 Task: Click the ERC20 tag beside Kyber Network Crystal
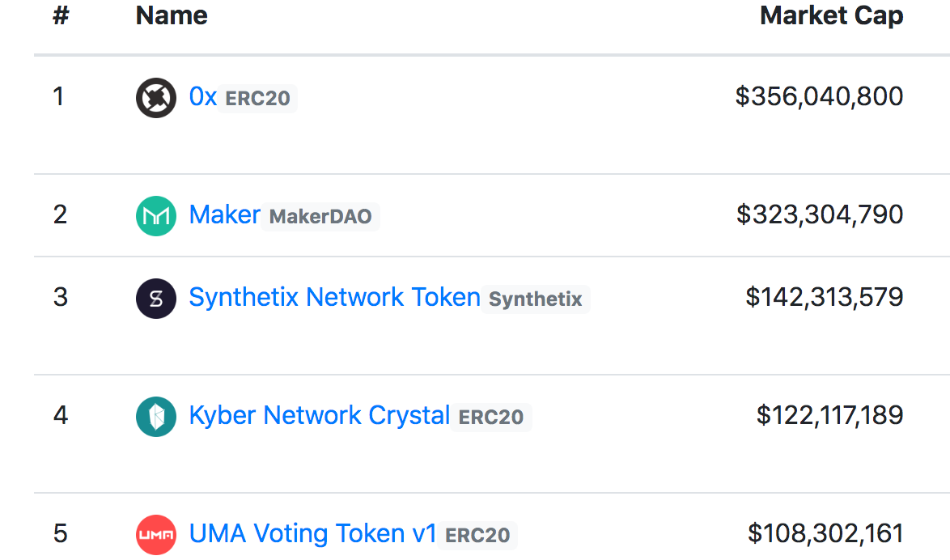pyautogui.click(x=491, y=418)
